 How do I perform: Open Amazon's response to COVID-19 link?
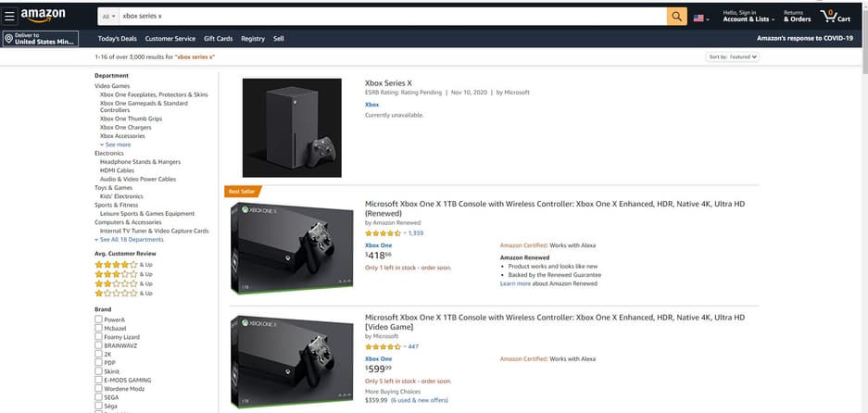pos(804,39)
